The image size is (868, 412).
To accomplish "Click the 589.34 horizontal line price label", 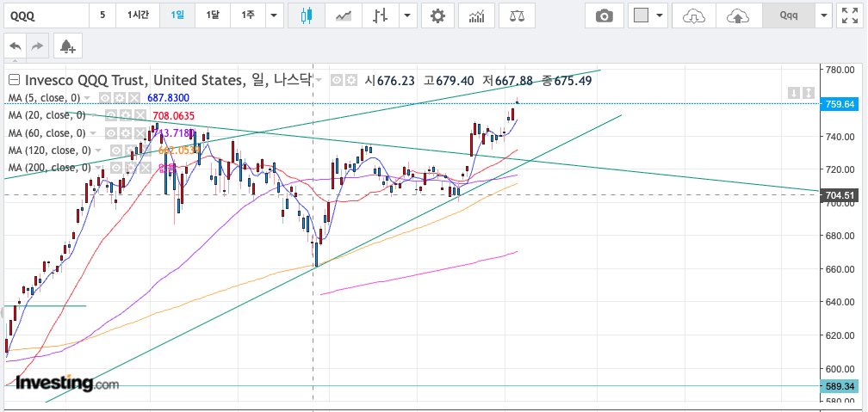I will tap(840, 385).
